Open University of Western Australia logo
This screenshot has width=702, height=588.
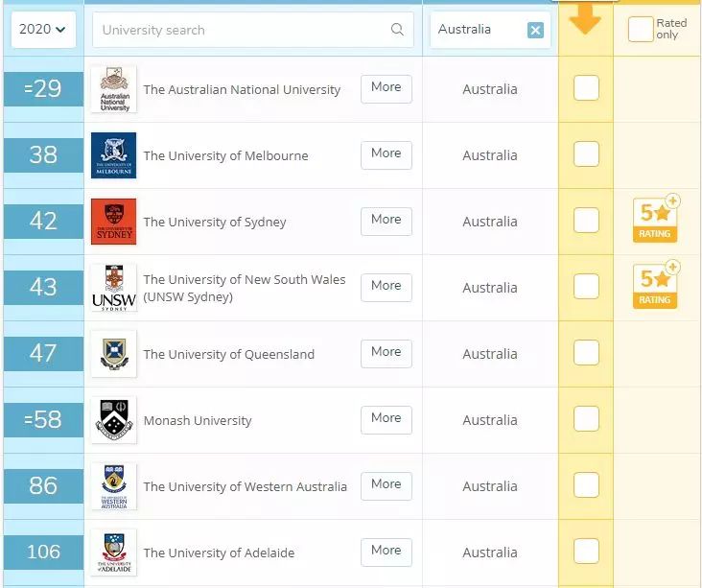pyautogui.click(x=114, y=486)
